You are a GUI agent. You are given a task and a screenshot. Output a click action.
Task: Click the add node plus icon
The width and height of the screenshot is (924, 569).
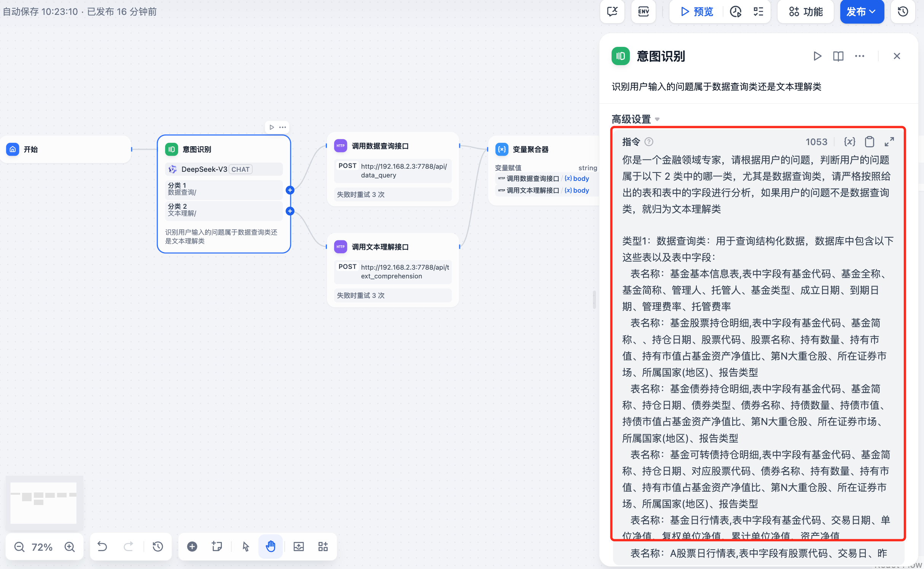click(x=192, y=547)
